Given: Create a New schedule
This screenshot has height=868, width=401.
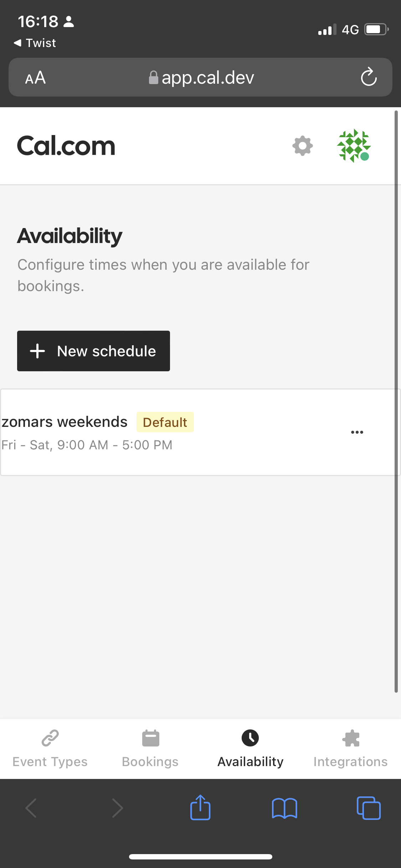Looking at the screenshot, I should pyautogui.click(x=93, y=351).
